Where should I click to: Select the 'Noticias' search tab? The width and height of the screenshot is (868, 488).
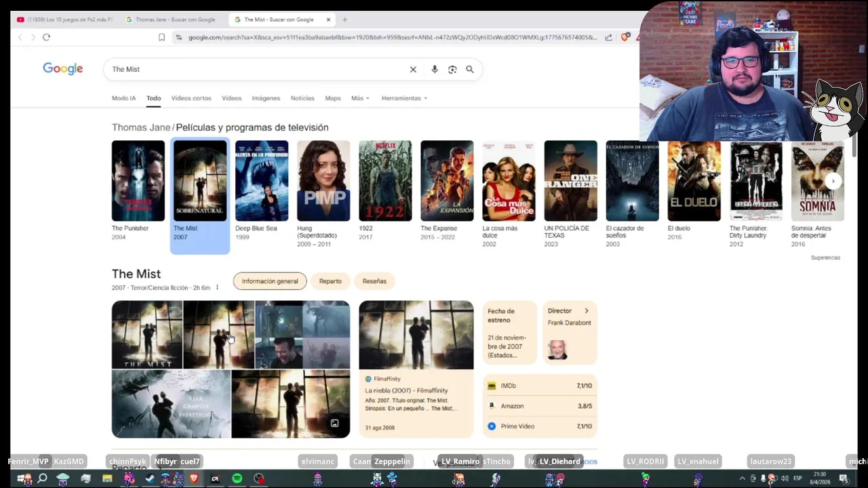pos(302,98)
